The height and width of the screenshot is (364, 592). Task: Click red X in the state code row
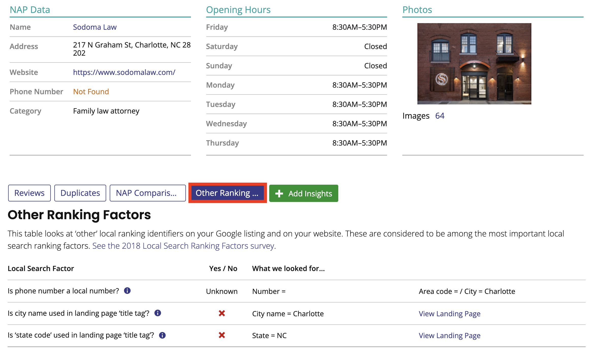pyautogui.click(x=222, y=335)
